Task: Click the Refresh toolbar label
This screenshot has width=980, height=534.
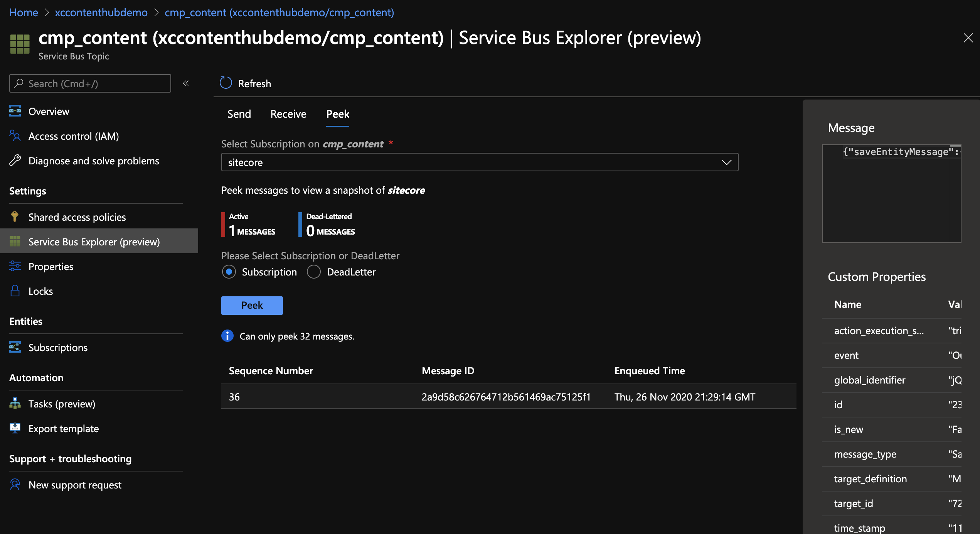Action: click(x=254, y=84)
